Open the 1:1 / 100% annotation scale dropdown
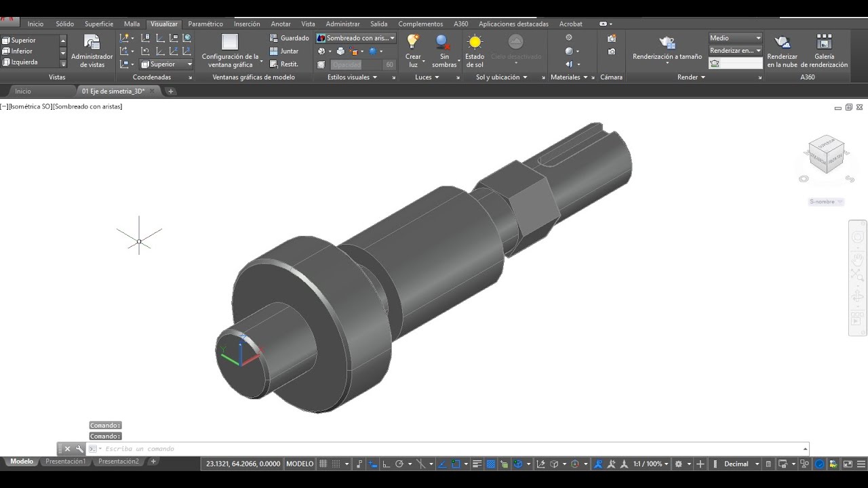 tap(651, 464)
